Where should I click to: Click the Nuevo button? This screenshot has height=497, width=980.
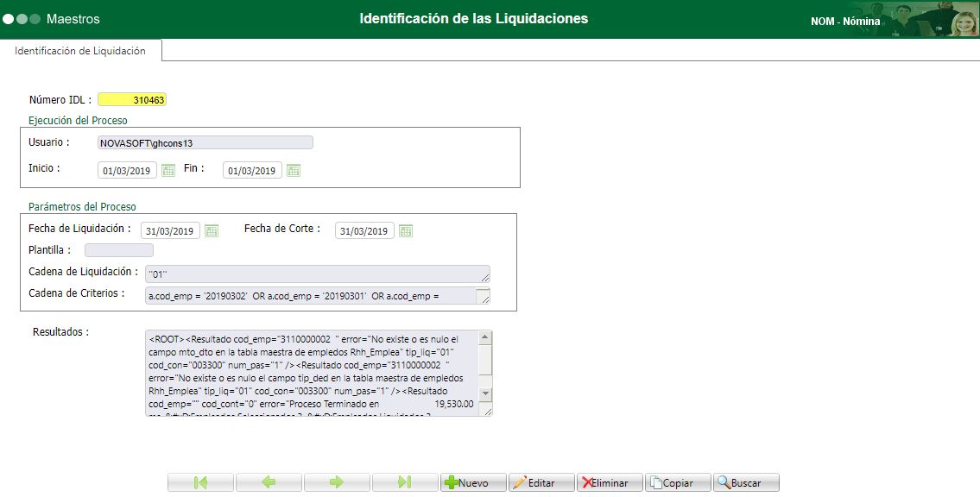473,481
